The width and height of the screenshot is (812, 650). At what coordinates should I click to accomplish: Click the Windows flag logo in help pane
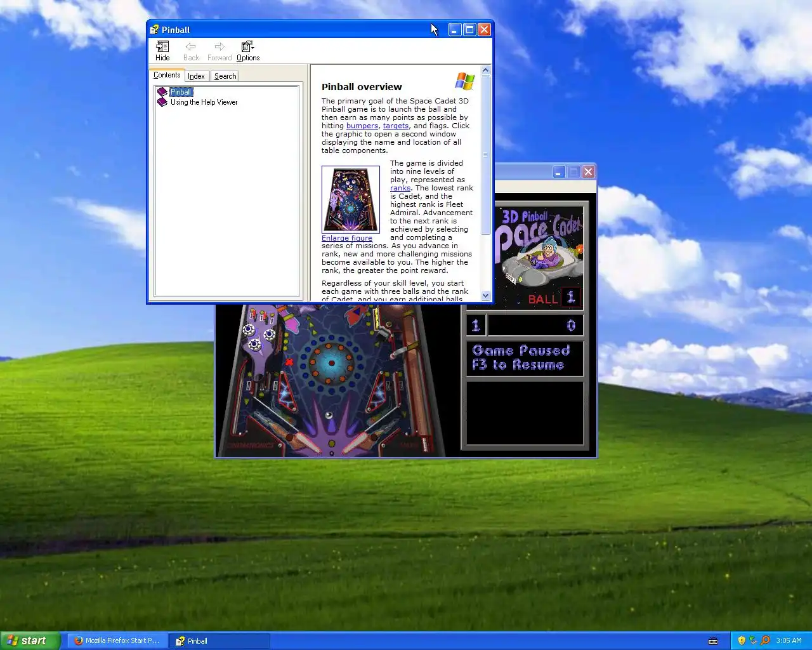464,81
